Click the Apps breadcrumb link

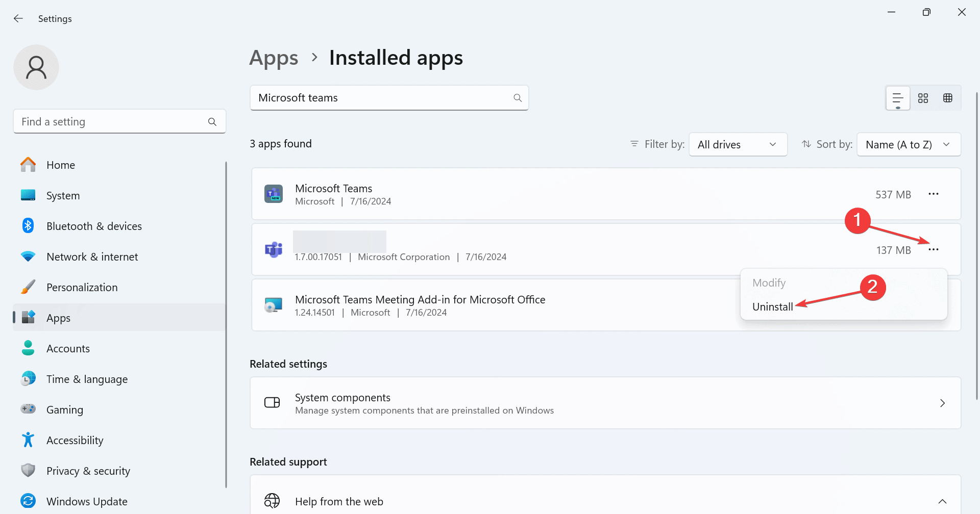(x=274, y=58)
